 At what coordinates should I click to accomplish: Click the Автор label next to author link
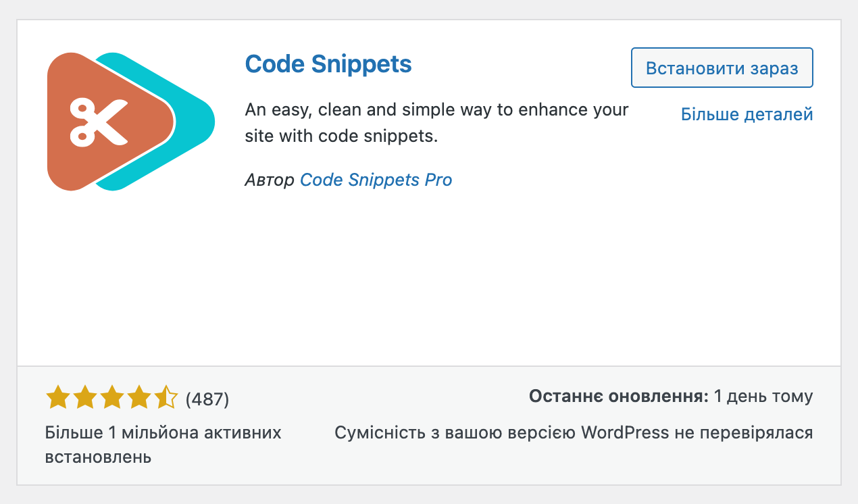pyautogui.click(x=270, y=180)
